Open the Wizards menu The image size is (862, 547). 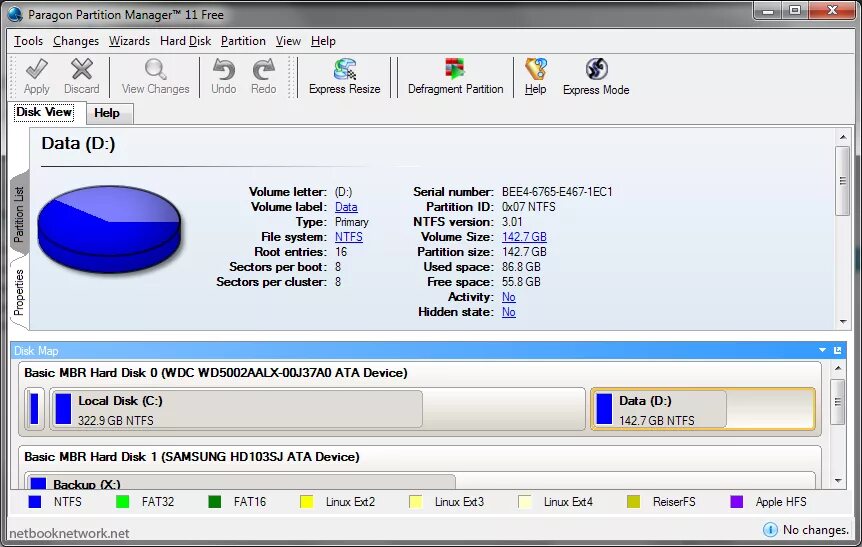tap(129, 41)
